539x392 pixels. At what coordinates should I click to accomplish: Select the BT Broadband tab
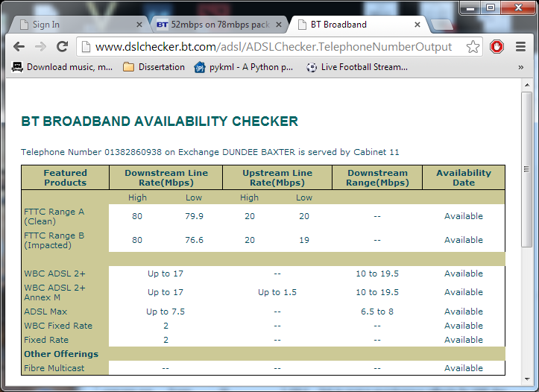[x=358, y=25]
